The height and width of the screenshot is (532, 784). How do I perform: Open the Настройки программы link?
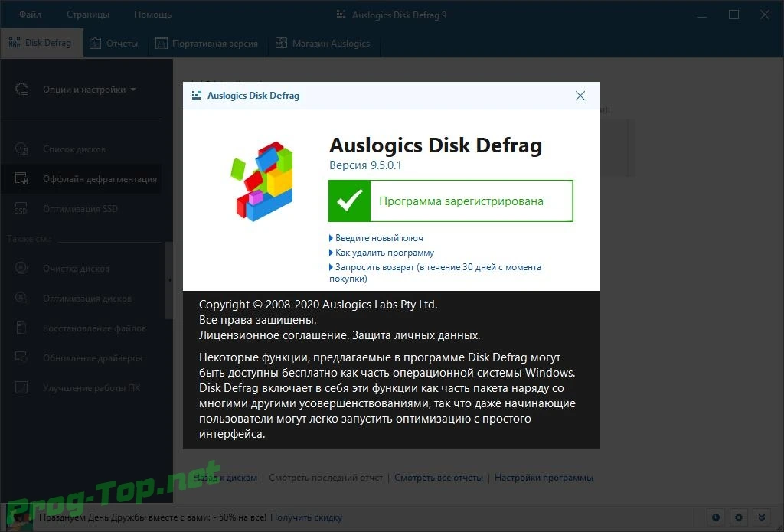click(x=544, y=478)
